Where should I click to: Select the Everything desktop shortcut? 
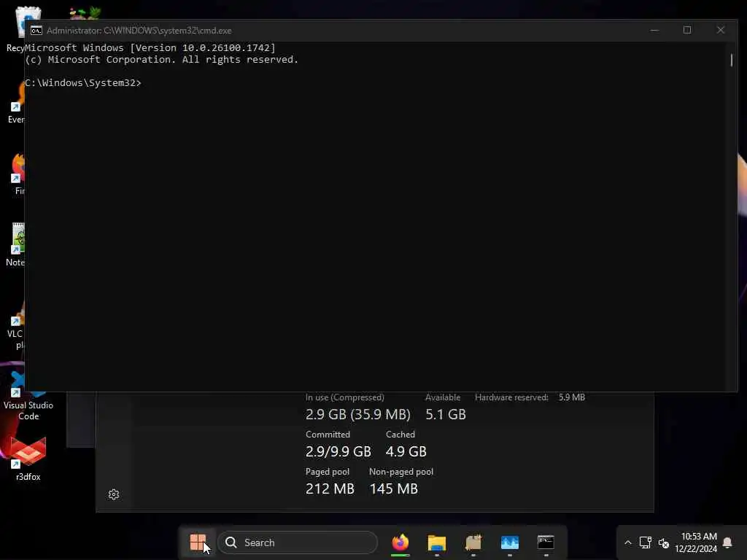[16, 102]
